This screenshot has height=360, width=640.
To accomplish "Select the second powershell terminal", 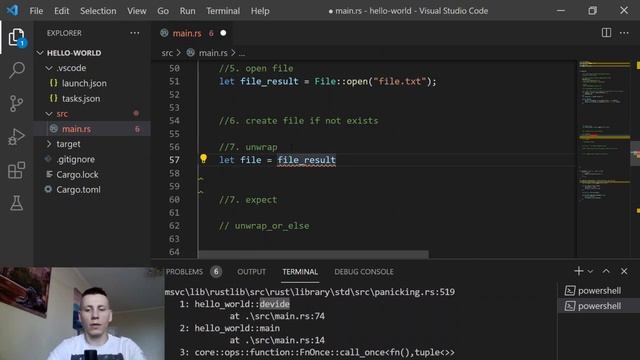I will pos(598,306).
